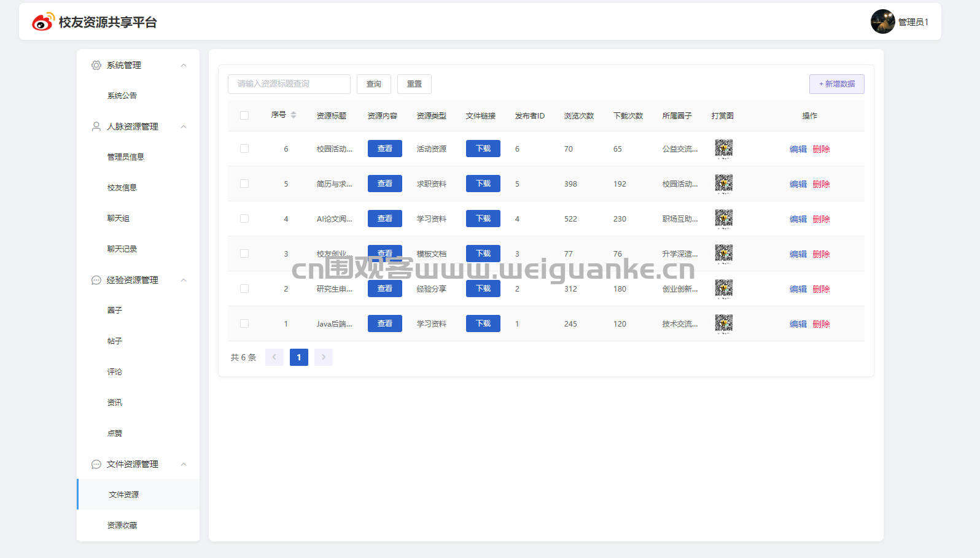Image resolution: width=980 pixels, height=558 pixels.
Task: Click the sort arrows in 序号 column header
Action: point(294,115)
